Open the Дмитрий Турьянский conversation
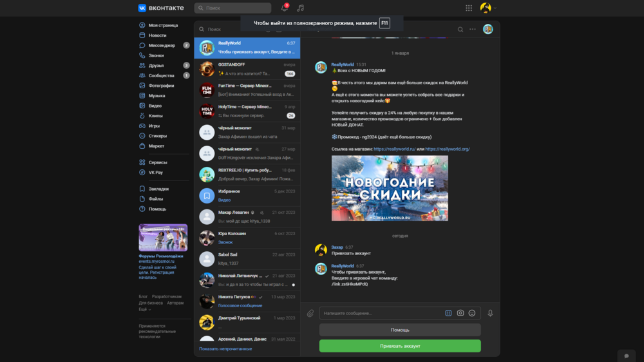Viewport: 644px width, 362px height. [247, 323]
